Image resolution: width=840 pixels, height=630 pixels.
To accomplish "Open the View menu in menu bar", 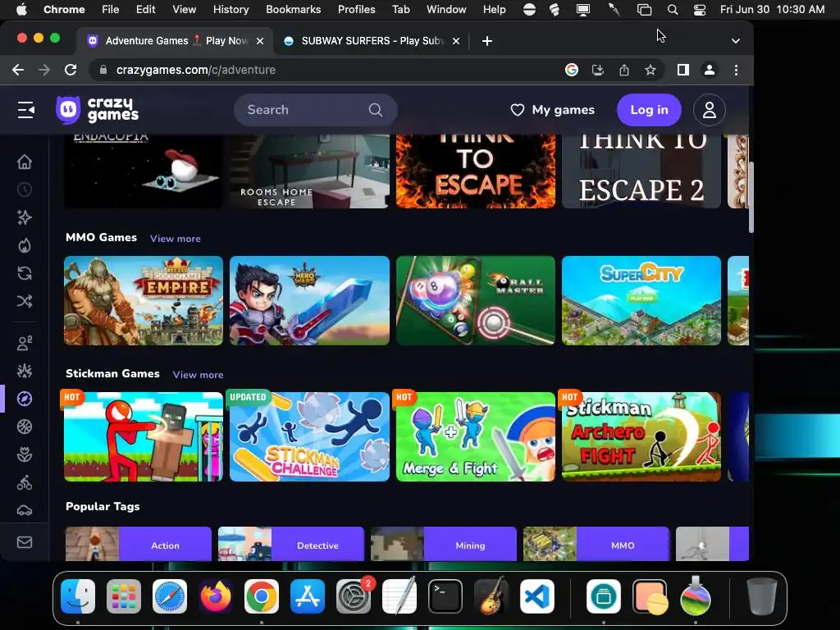I will click(x=184, y=9).
